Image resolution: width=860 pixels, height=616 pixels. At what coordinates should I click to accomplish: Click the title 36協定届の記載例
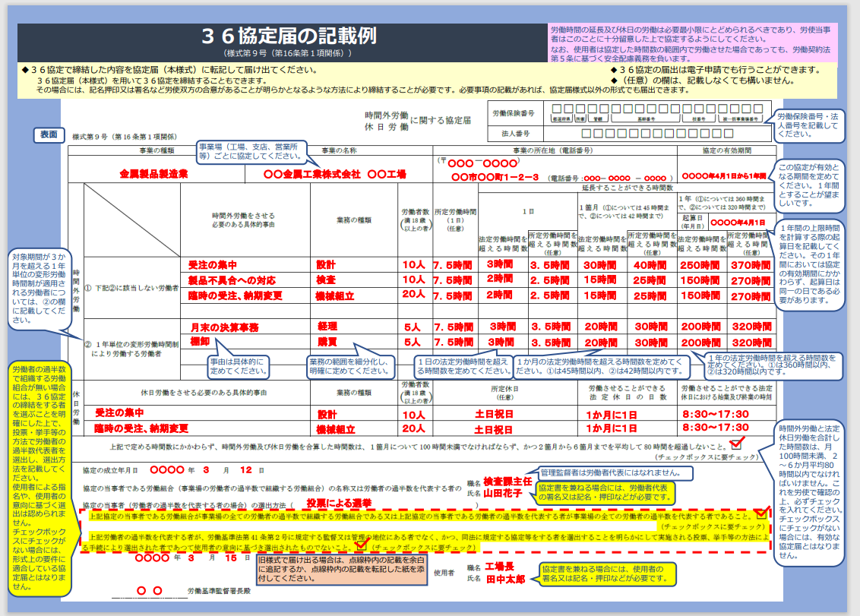[289, 36]
